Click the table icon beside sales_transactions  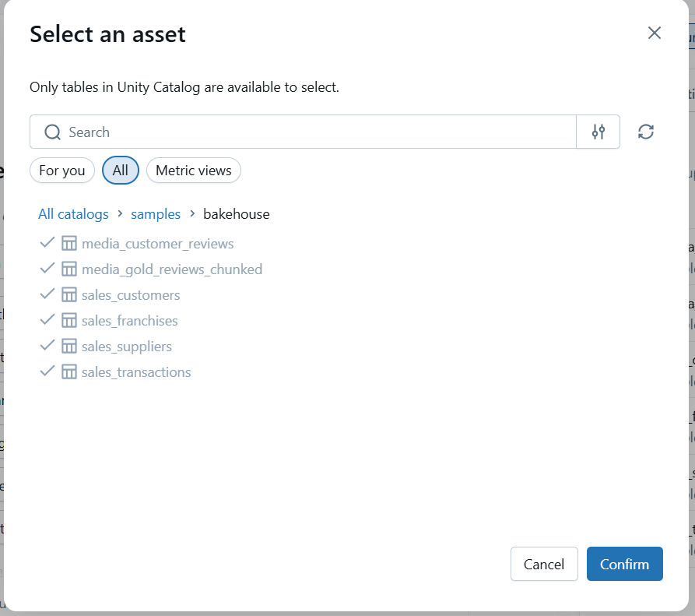(x=69, y=371)
